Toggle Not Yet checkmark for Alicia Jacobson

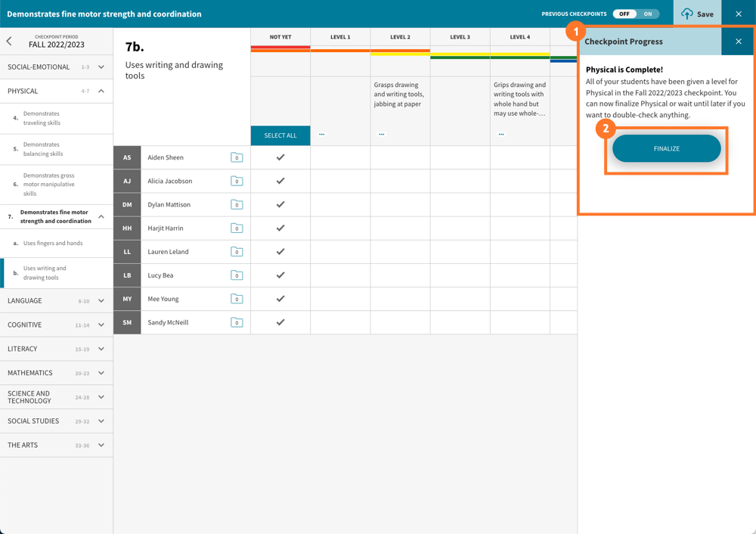pos(280,182)
